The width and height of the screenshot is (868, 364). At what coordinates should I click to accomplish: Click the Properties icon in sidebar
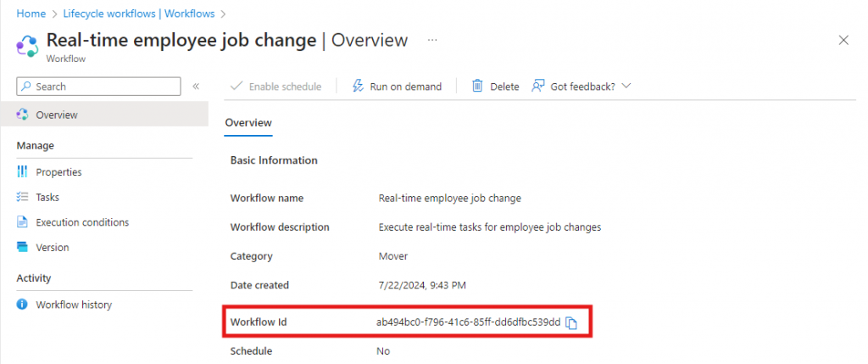pos(22,172)
